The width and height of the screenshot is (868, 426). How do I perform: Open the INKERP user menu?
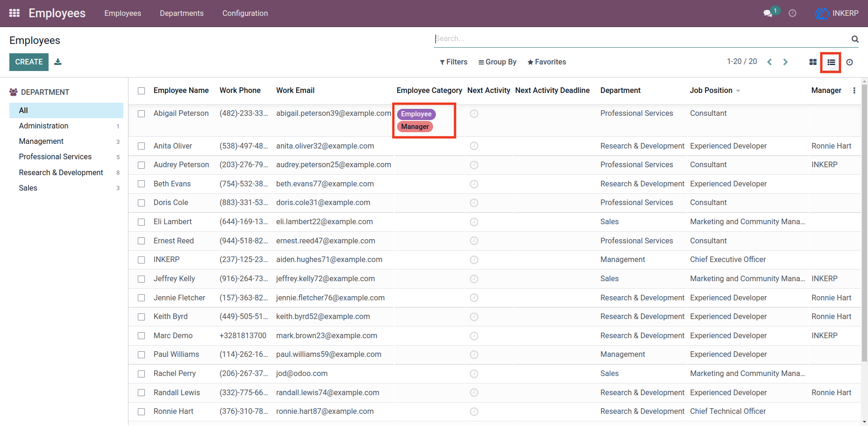coord(837,13)
